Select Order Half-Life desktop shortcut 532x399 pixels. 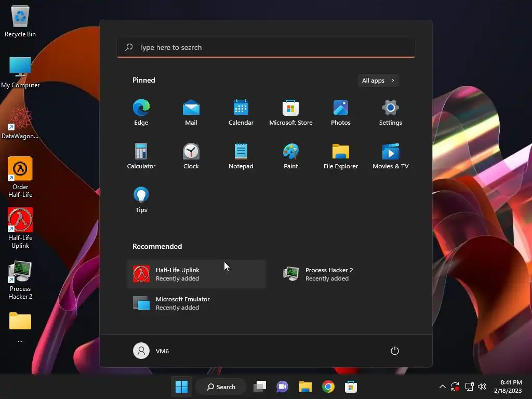click(20, 178)
